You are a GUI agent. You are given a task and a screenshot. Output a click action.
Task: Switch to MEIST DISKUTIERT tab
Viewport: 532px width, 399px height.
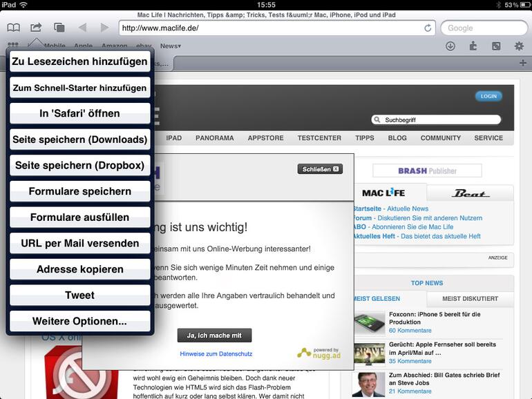click(471, 299)
